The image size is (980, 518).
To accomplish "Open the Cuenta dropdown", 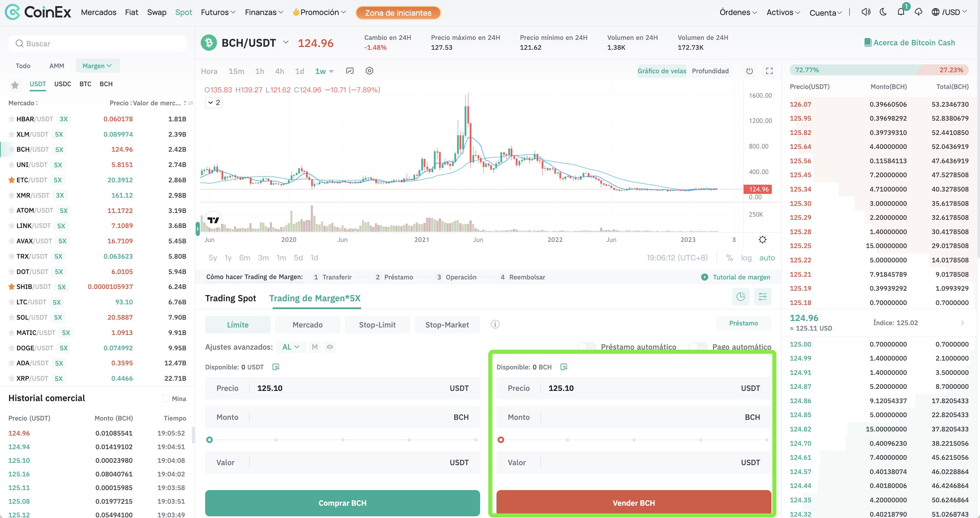I will [825, 13].
